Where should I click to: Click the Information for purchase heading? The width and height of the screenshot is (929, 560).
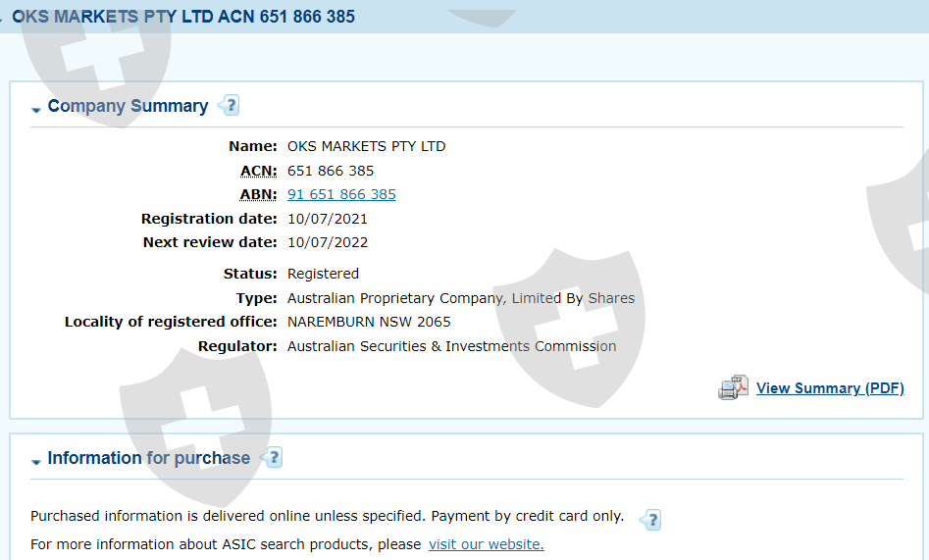pyautogui.click(x=148, y=458)
